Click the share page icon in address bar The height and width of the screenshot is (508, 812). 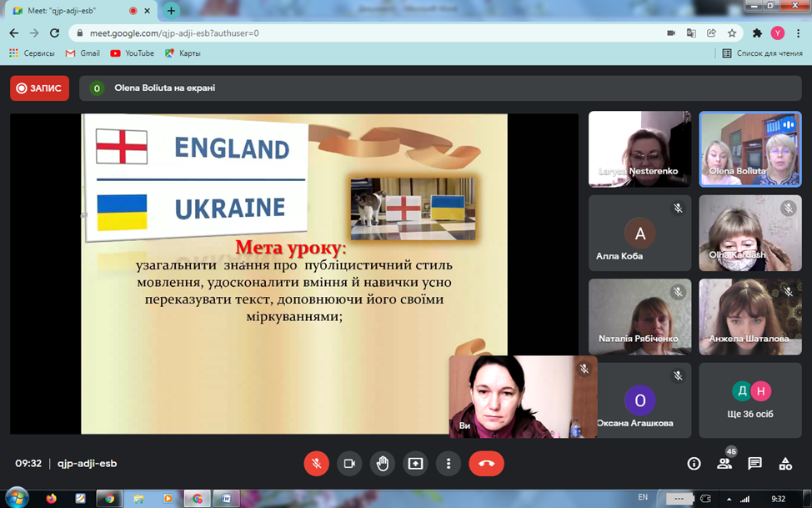(711, 33)
